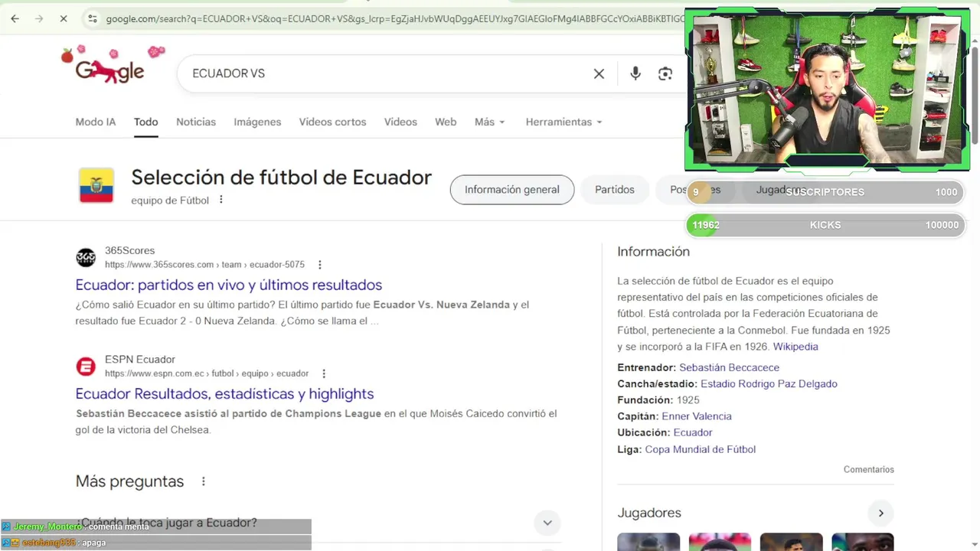Screen dimensions: 980x551
Task: Open the Más dropdown in search filters
Action: (x=490, y=122)
